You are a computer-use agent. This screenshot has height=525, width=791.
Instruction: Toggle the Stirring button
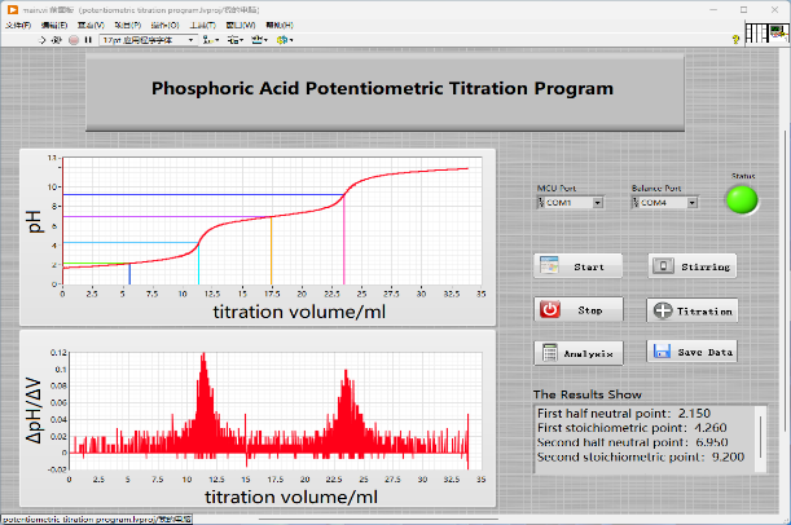pos(693,266)
